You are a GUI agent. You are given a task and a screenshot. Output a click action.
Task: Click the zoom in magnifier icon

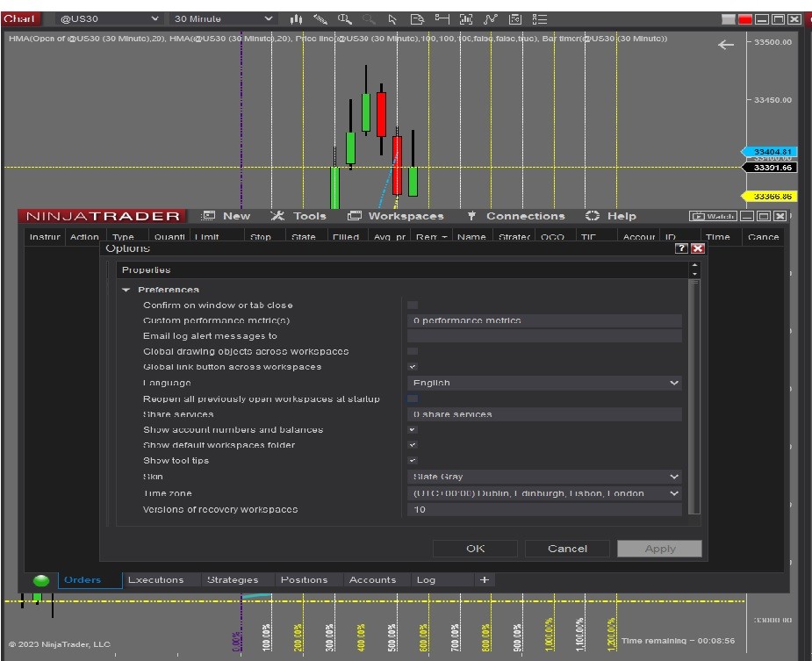(345, 18)
